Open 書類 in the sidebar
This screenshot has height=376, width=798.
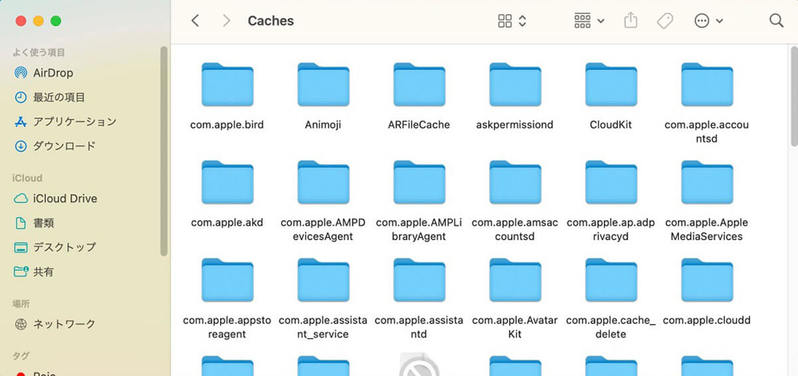(x=34, y=223)
